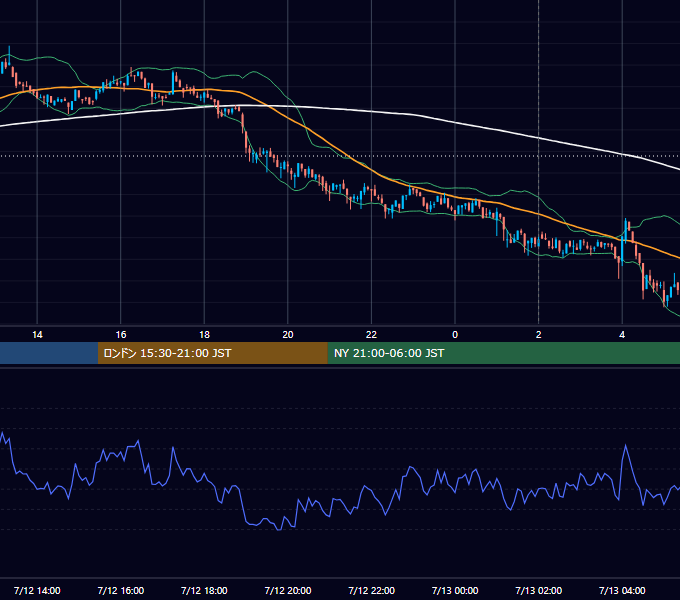Click the hour label 20 on price chart axis

(x=288, y=335)
